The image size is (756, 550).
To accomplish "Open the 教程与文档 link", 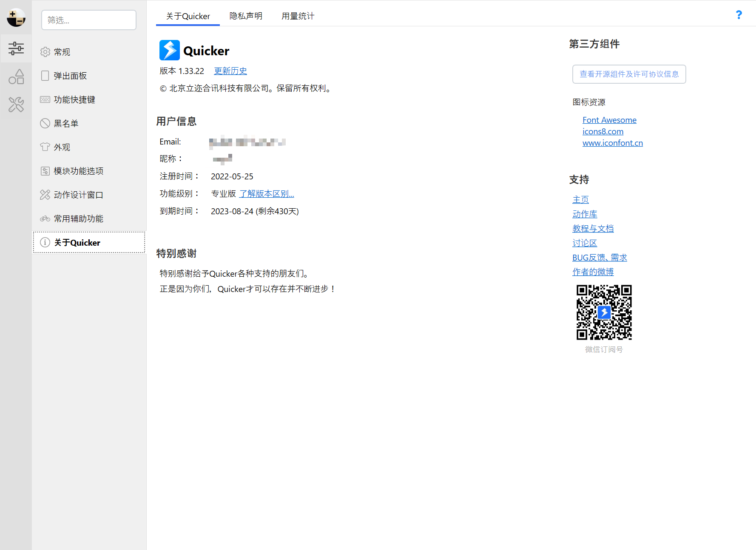I will pos(593,228).
